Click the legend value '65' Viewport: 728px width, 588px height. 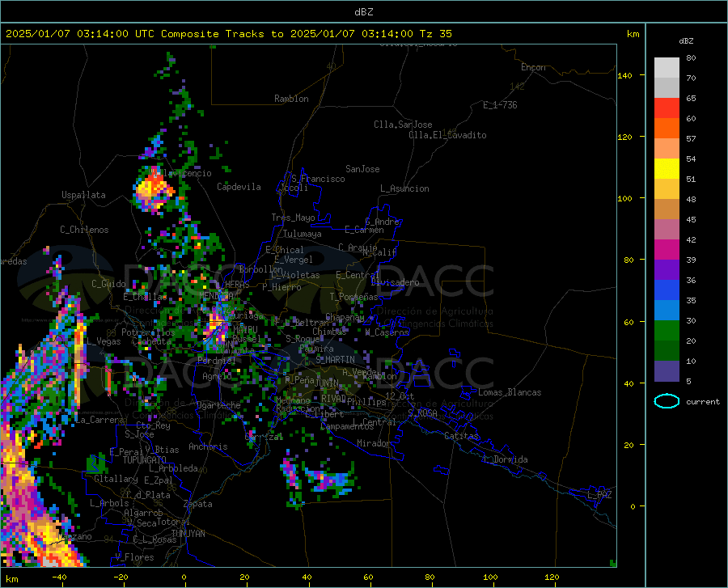coord(691,99)
